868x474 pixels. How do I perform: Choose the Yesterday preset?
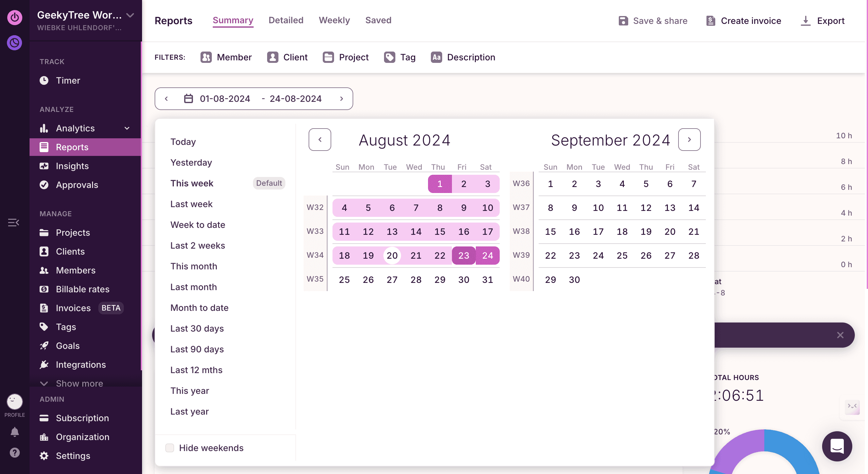(x=191, y=163)
